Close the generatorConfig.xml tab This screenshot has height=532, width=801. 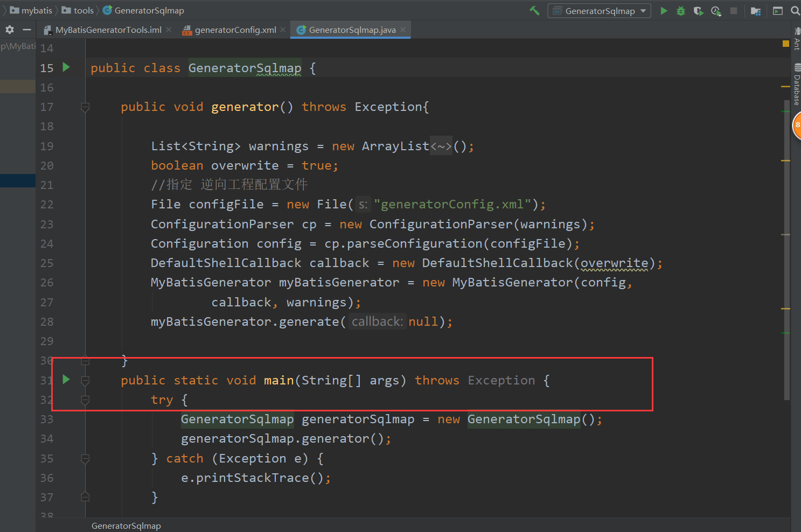coord(283,30)
